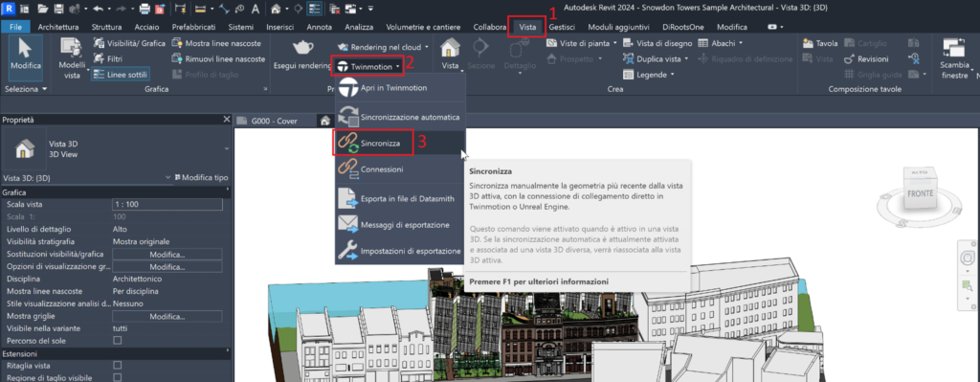Click the FRONTE face of the ViewCube
980x382 pixels.
pos(920,193)
